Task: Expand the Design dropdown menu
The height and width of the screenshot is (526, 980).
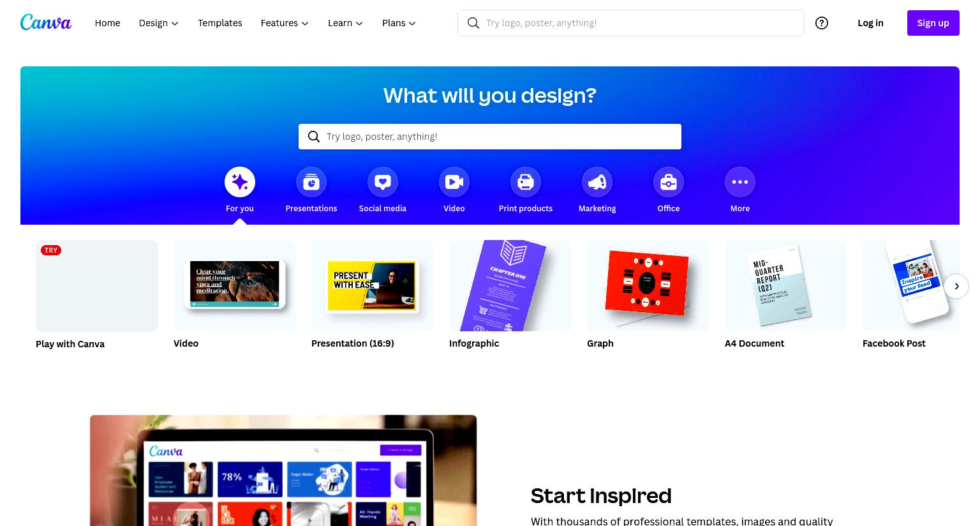Action: pos(159,23)
